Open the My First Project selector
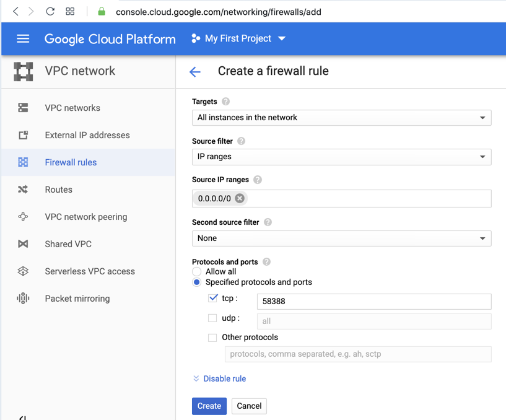The height and width of the screenshot is (420, 506). click(239, 38)
